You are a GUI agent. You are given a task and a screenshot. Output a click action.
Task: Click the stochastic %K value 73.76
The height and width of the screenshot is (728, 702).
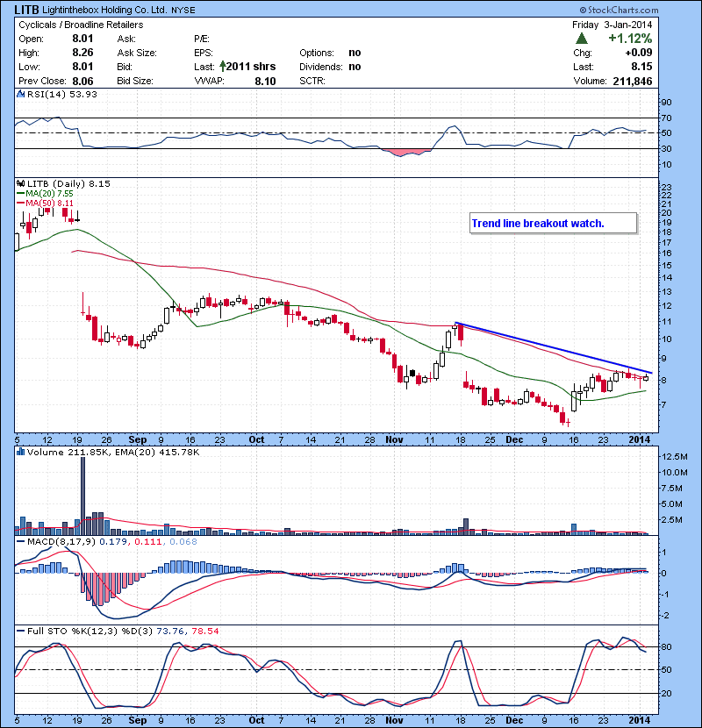(x=170, y=631)
